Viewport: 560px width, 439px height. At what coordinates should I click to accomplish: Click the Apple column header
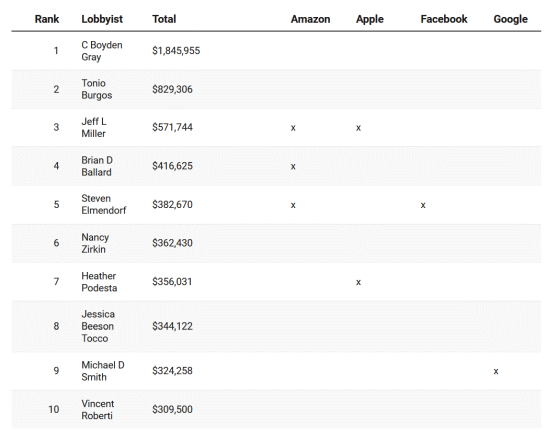coord(370,19)
